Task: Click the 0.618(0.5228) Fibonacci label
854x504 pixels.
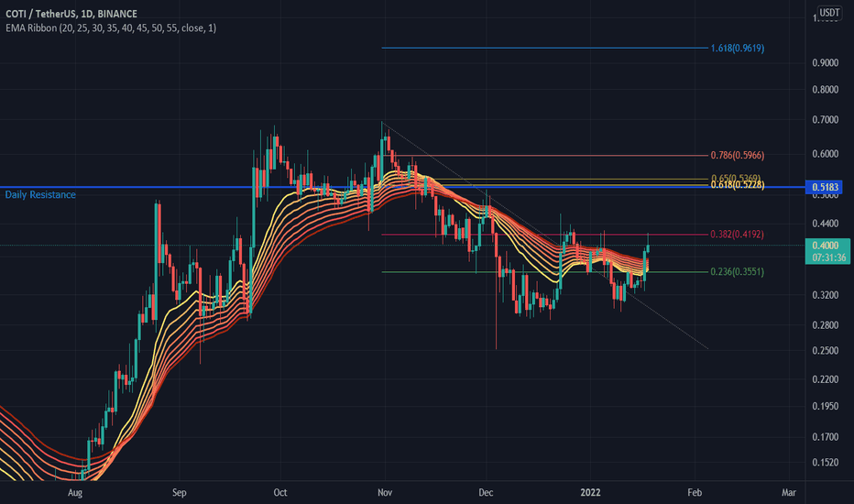Action: coord(738,185)
